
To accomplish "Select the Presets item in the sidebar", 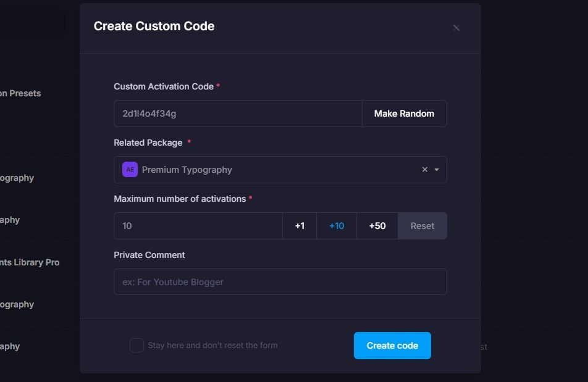I will click(x=20, y=93).
